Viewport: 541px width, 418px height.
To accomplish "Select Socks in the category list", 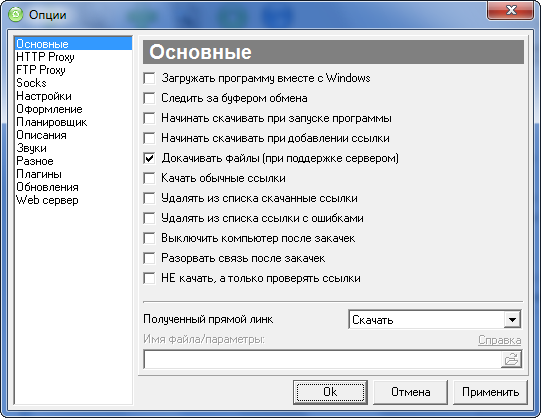I will 73,83.
